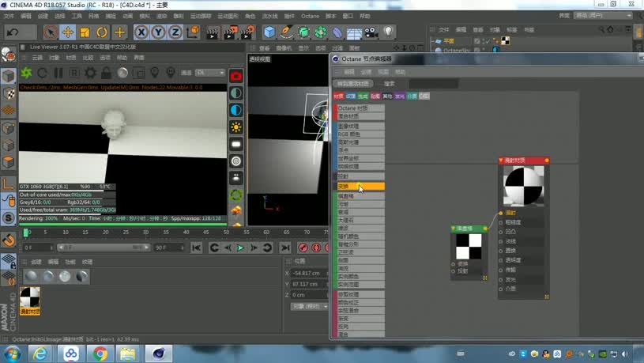644x363 pixels.
Task: Click the Render View clapperboard icon
Action: point(213,32)
